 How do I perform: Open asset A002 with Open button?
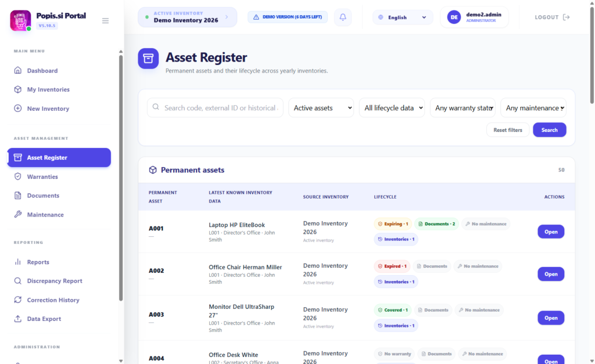(x=551, y=274)
